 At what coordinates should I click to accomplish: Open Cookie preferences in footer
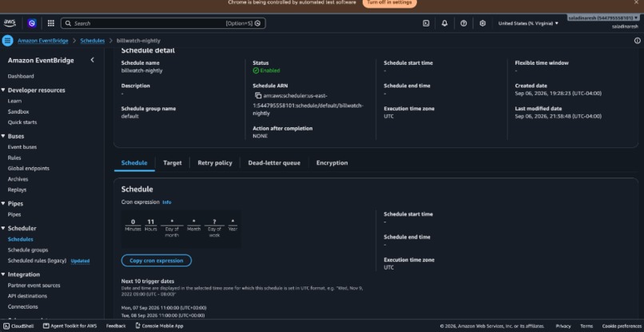click(x=622, y=326)
